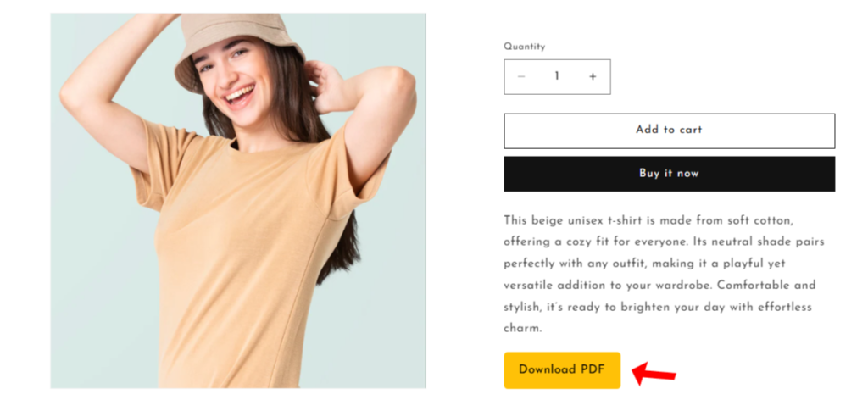Add the t-shirt to cart
The image size is (868, 411).
(670, 131)
